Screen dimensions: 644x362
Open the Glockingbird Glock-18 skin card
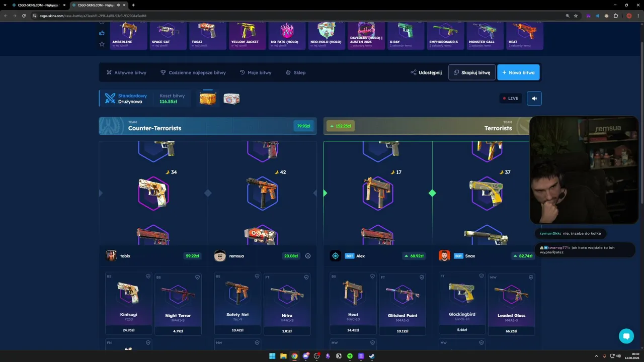pos(462,304)
